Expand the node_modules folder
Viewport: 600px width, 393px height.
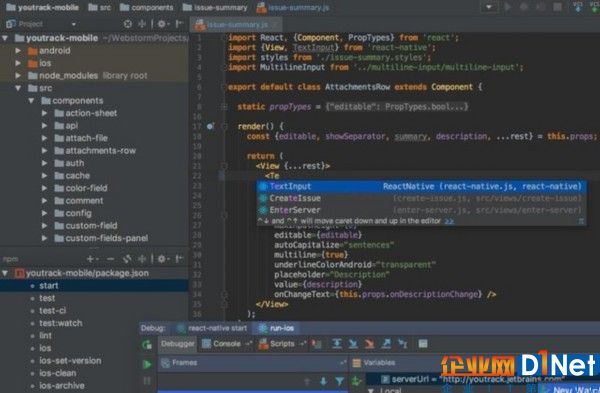tap(18, 76)
